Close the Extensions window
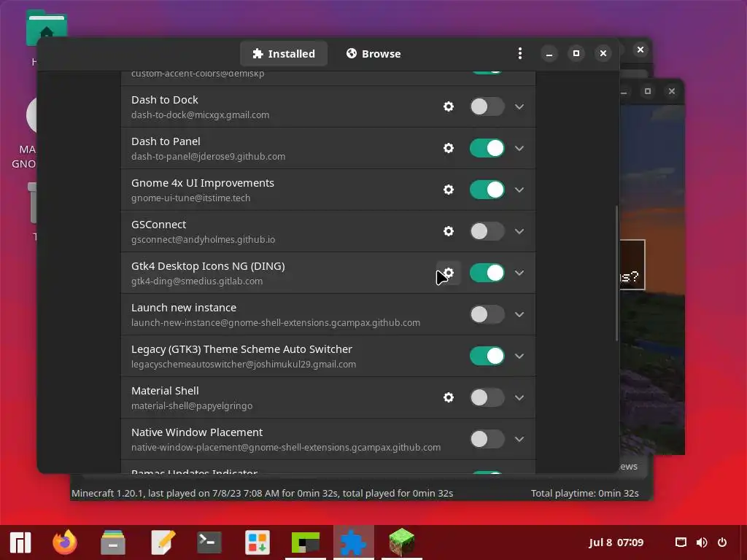Screen dimensions: 747x560 click(x=603, y=53)
